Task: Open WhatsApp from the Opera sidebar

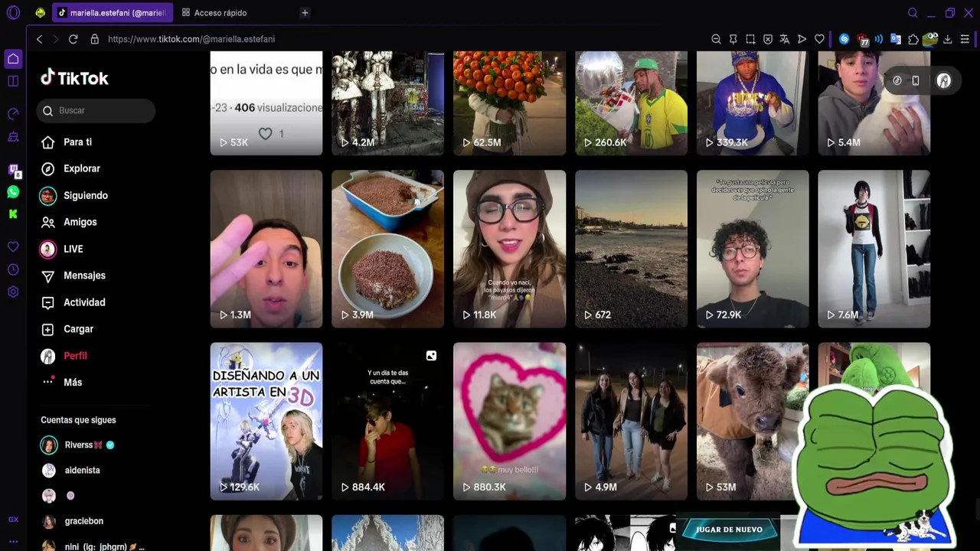Action: point(13,192)
